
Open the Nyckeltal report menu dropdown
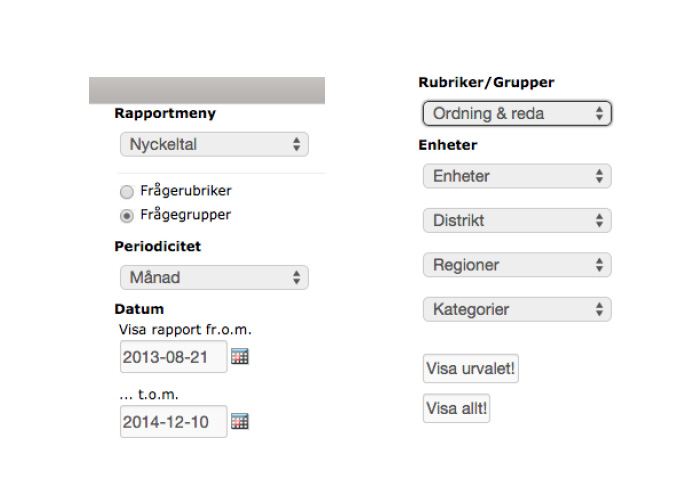tap(214, 144)
